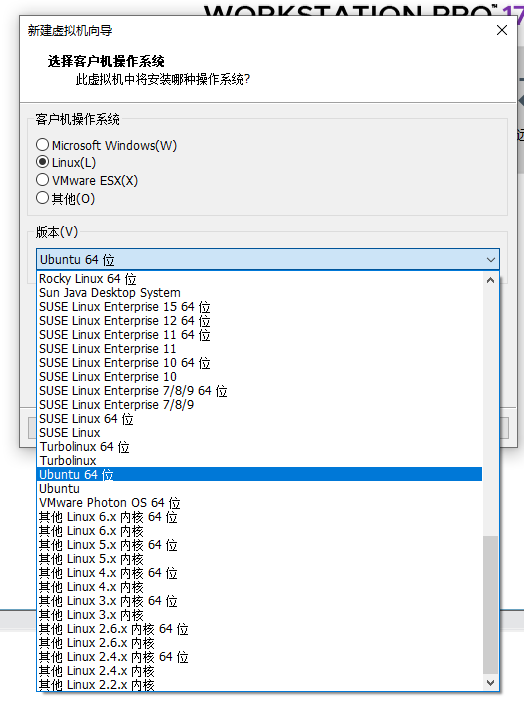
Task: Choose SUSE Linux Enterprise 15 64 位
Action: point(260,307)
